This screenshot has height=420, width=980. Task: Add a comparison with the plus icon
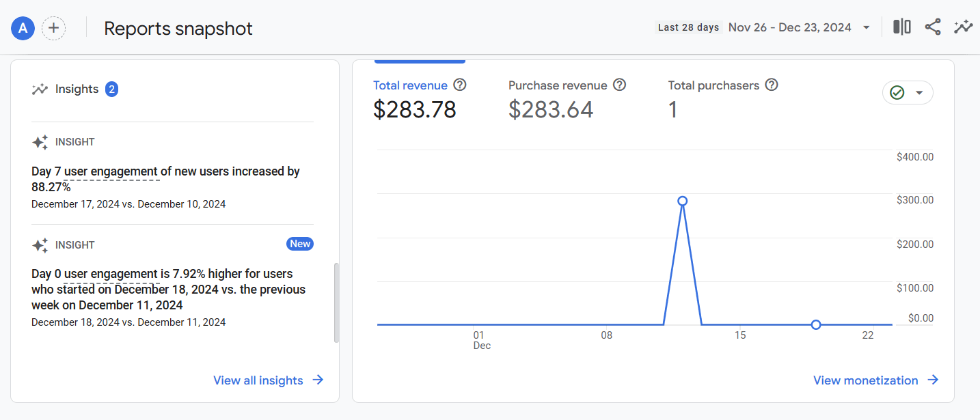coord(54,28)
